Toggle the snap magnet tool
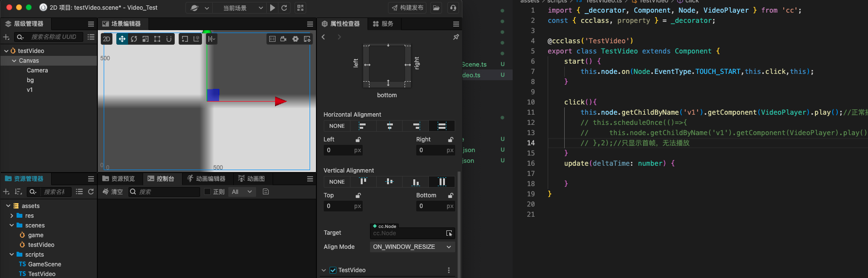Image resolution: width=868 pixels, height=278 pixels. tap(169, 39)
